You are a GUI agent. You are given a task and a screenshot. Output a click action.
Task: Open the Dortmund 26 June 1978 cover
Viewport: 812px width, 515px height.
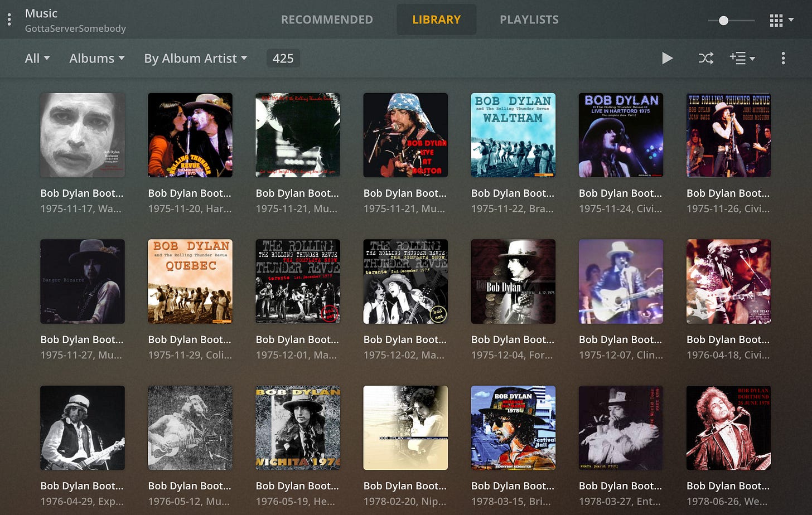pyautogui.click(x=728, y=428)
